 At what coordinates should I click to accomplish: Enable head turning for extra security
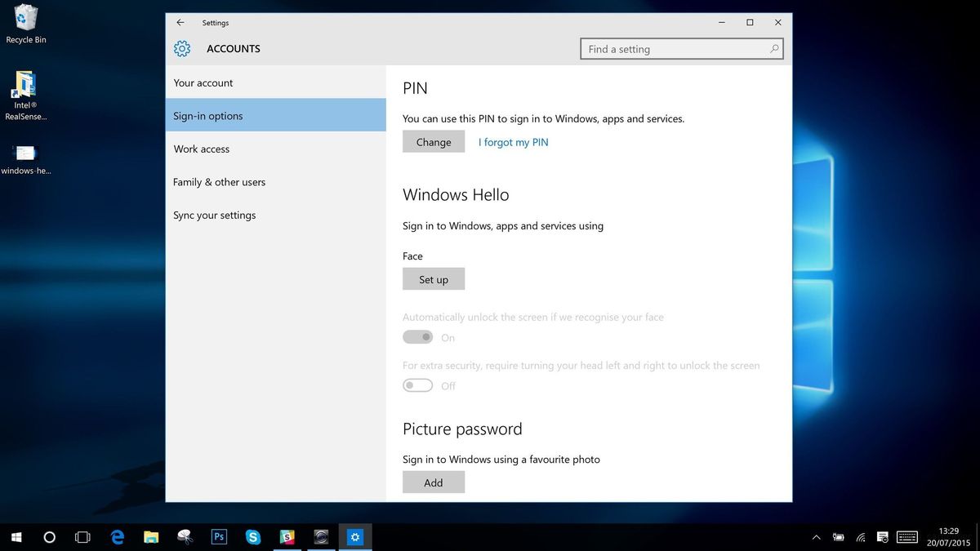click(417, 384)
